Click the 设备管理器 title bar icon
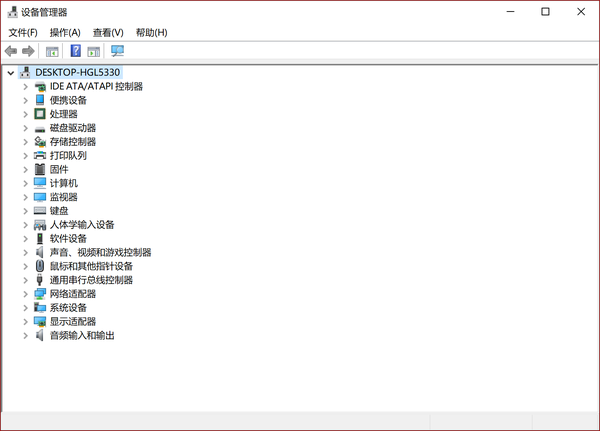This screenshot has height=431, width=600. click(13, 12)
